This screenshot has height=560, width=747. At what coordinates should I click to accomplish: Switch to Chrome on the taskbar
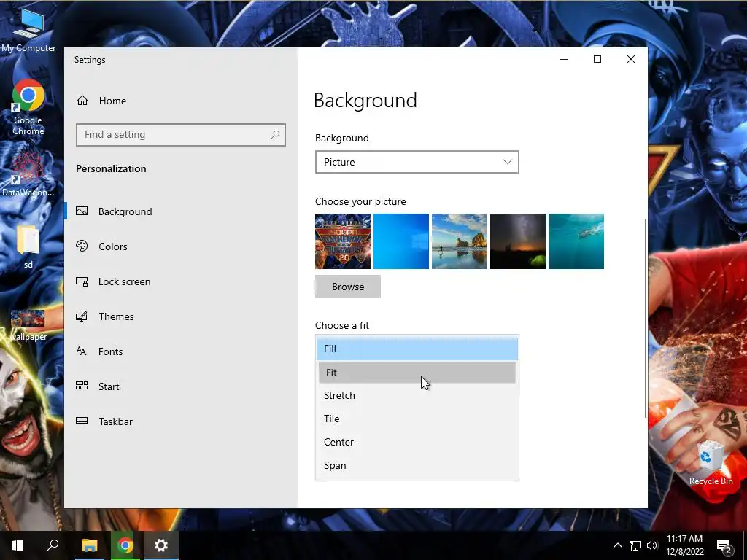tap(125, 545)
